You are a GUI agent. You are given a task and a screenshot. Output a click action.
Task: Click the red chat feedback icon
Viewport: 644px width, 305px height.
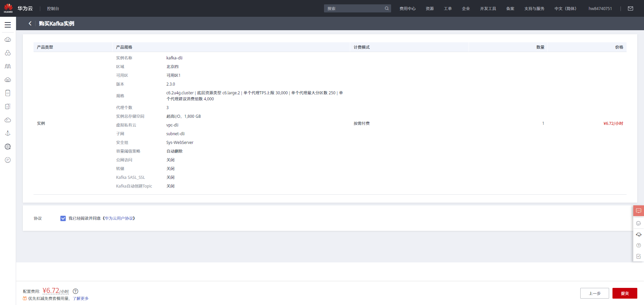tap(639, 211)
